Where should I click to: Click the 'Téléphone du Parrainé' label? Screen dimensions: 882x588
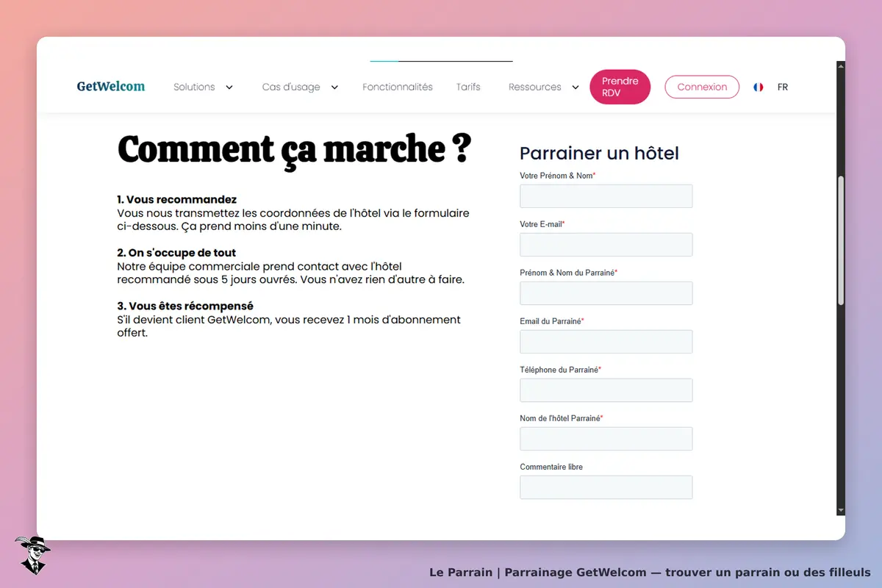[x=560, y=370]
